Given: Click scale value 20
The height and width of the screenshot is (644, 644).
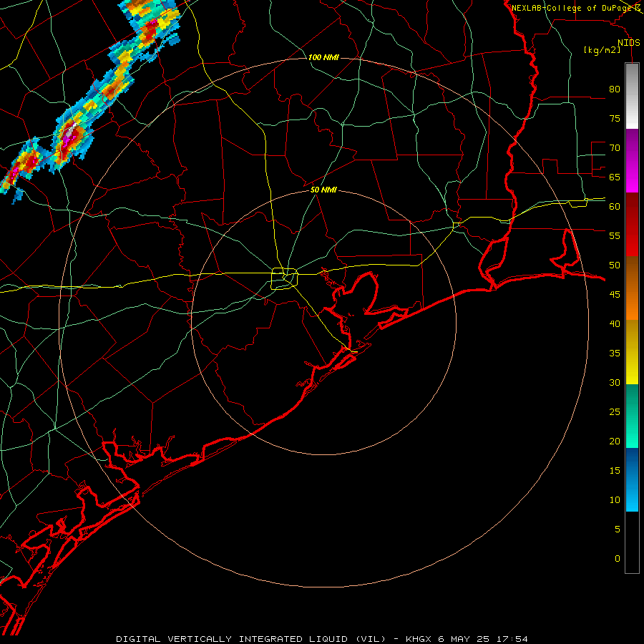Looking at the screenshot, I should coord(615,441).
